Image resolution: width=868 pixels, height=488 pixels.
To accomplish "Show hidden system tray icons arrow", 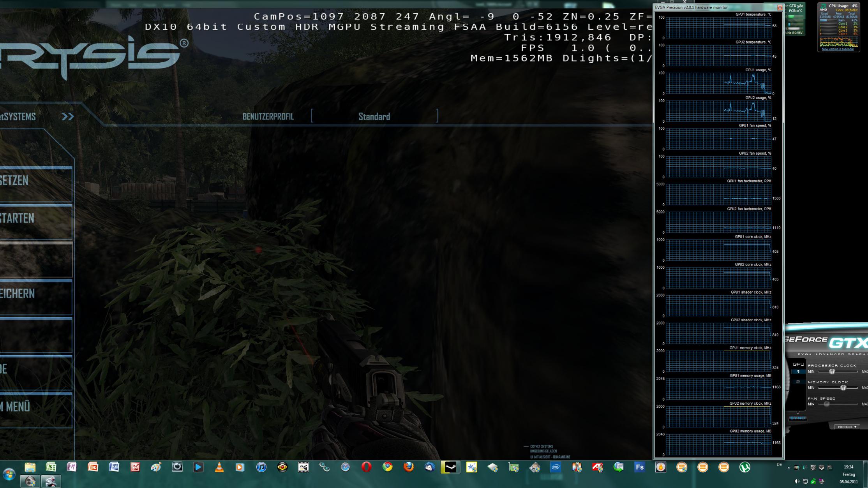I will click(x=789, y=467).
